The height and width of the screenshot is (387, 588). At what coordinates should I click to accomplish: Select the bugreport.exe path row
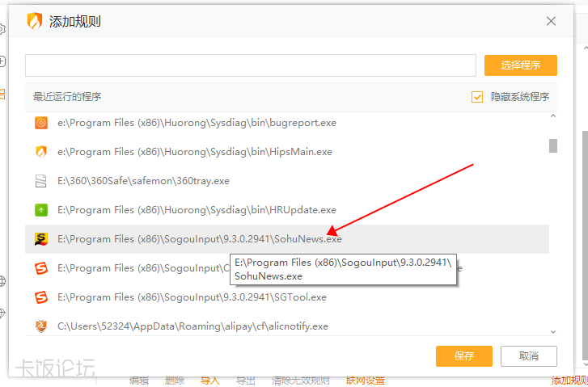[287, 123]
